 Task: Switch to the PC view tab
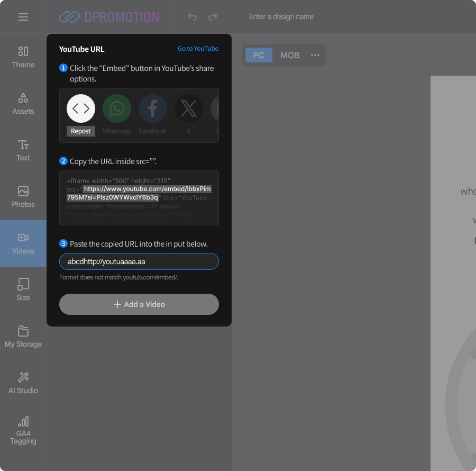[259, 55]
